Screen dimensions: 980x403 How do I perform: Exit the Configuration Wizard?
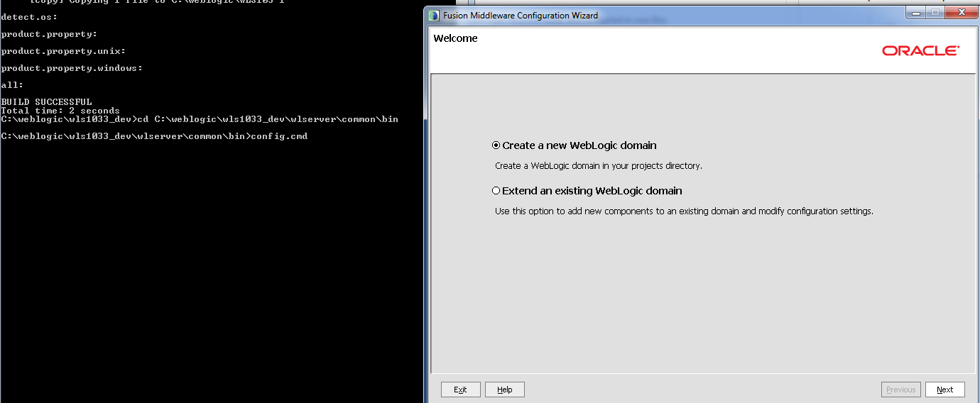(x=460, y=390)
